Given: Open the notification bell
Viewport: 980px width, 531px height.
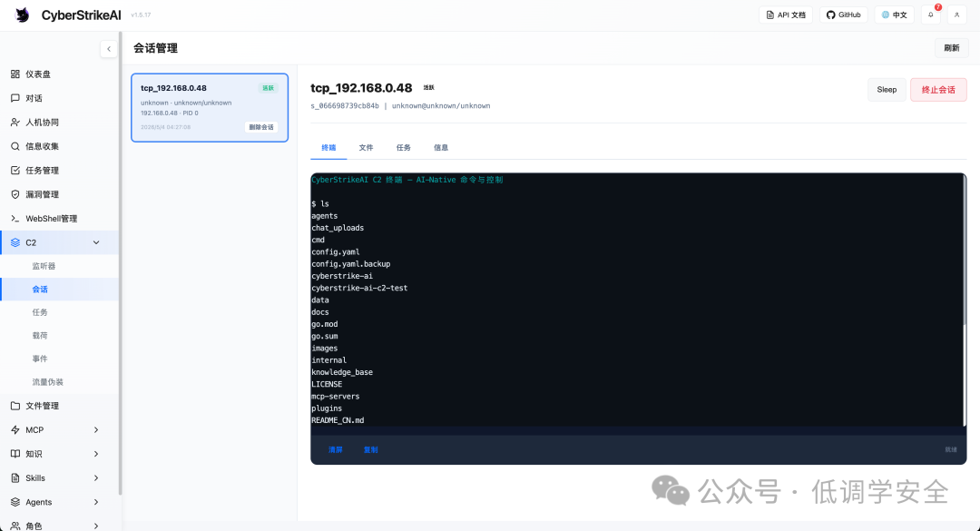Looking at the screenshot, I should pyautogui.click(x=931, y=15).
